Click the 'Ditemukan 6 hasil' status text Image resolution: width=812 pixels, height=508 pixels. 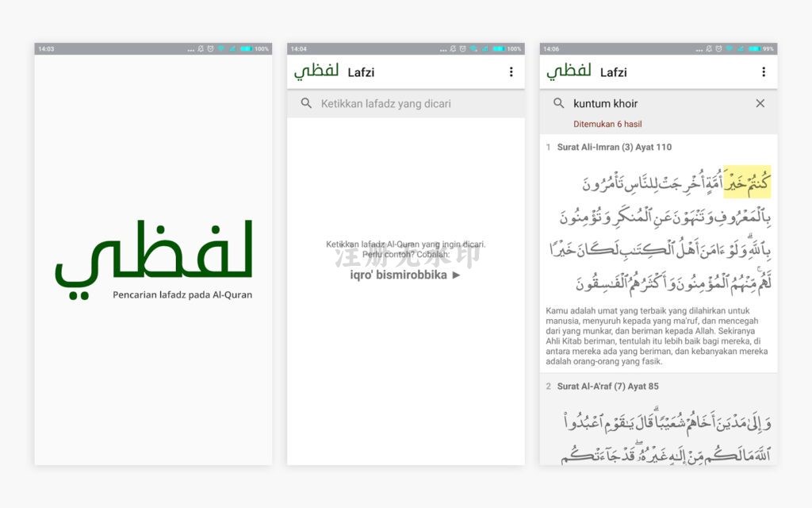(607, 124)
